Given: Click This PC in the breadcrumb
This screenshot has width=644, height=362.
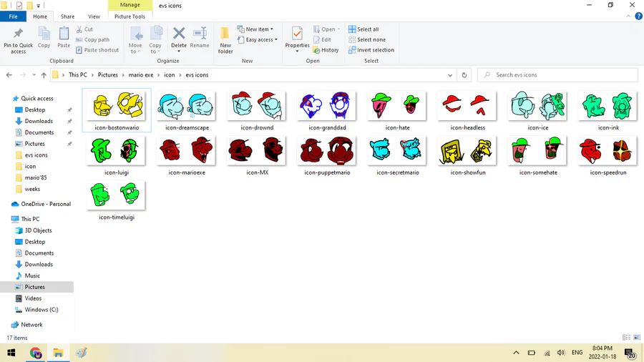Looking at the screenshot, I should click(x=77, y=74).
